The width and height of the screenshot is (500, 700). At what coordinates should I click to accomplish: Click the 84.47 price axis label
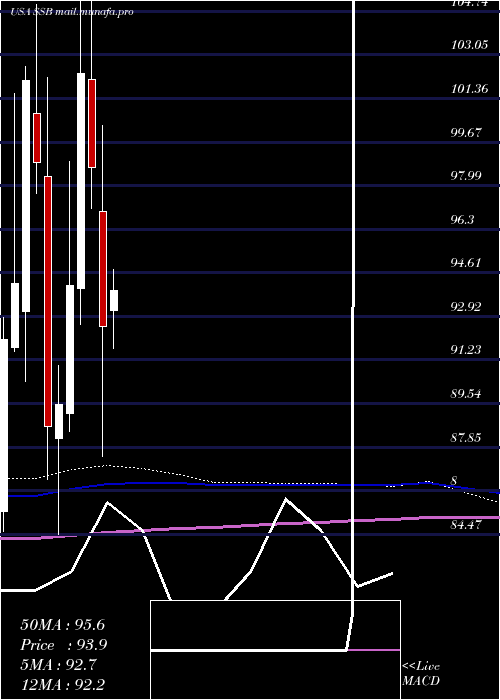point(467,525)
